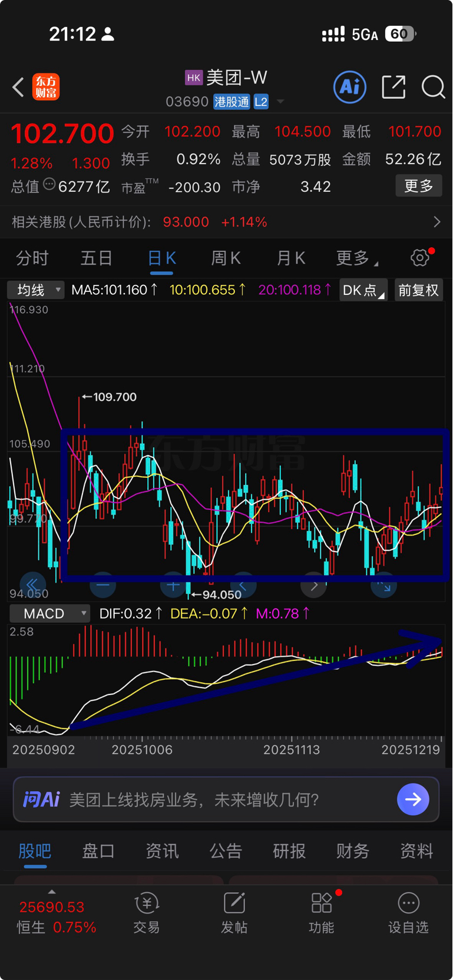
Task: Open the 财务 tab
Action: click(x=353, y=851)
